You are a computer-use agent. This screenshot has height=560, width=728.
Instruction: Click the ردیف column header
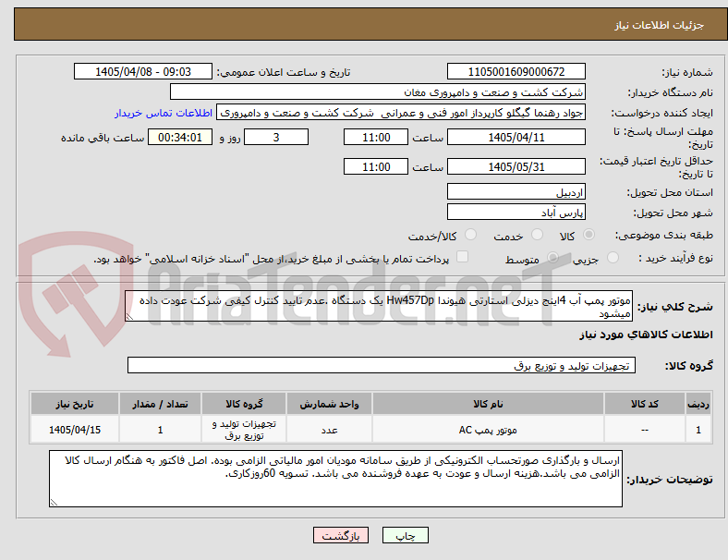pyautogui.click(x=698, y=404)
